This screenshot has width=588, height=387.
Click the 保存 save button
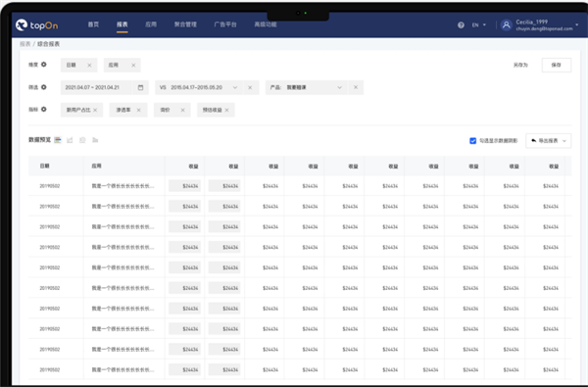[557, 65]
